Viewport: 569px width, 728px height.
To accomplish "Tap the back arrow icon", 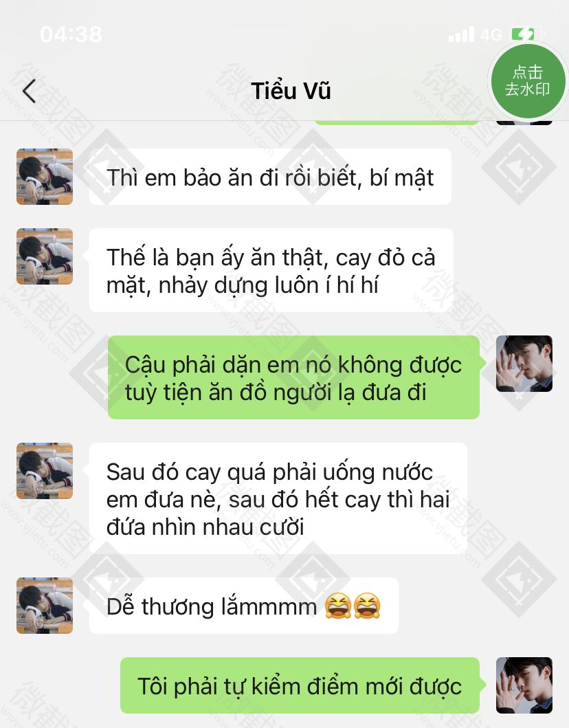I will click(30, 91).
